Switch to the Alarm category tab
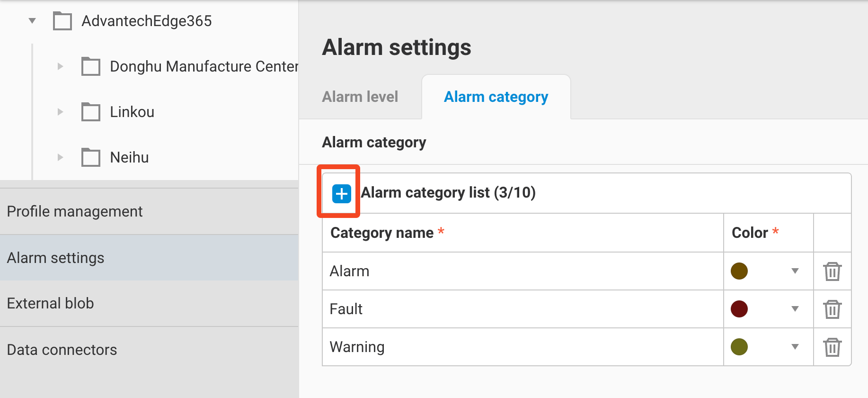The height and width of the screenshot is (398, 868). 496,97
